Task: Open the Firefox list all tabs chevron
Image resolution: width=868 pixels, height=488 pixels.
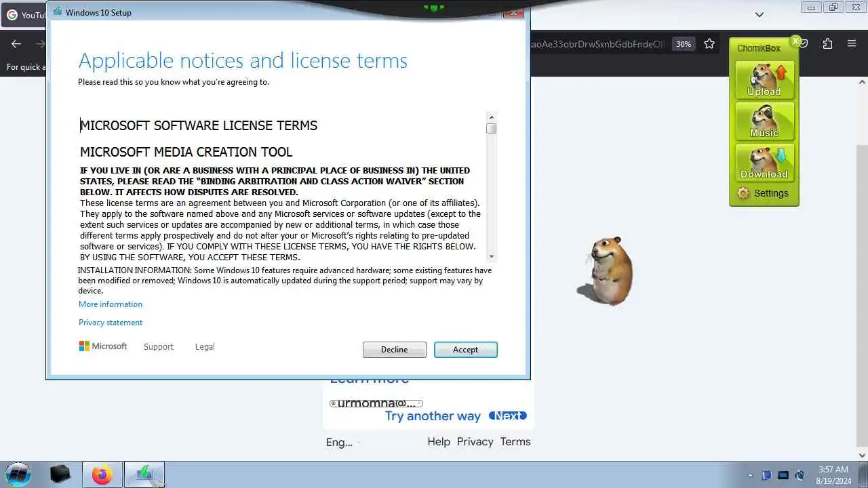Action: pyautogui.click(x=759, y=14)
